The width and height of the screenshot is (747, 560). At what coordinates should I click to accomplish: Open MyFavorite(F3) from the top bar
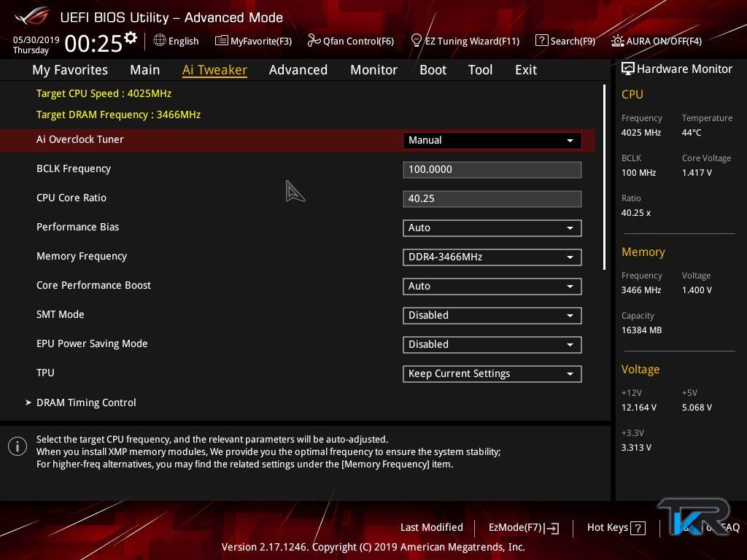coord(253,41)
